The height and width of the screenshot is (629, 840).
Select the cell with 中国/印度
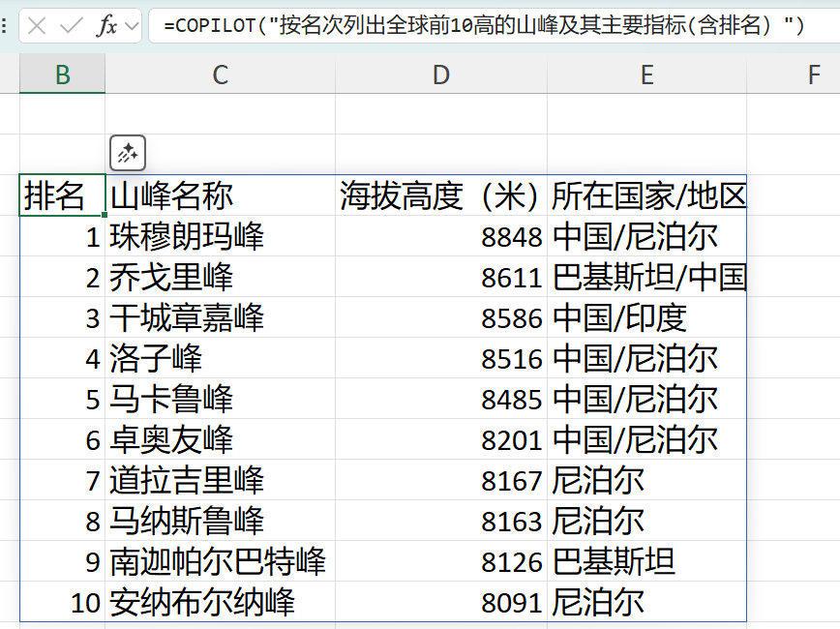tap(646, 318)
